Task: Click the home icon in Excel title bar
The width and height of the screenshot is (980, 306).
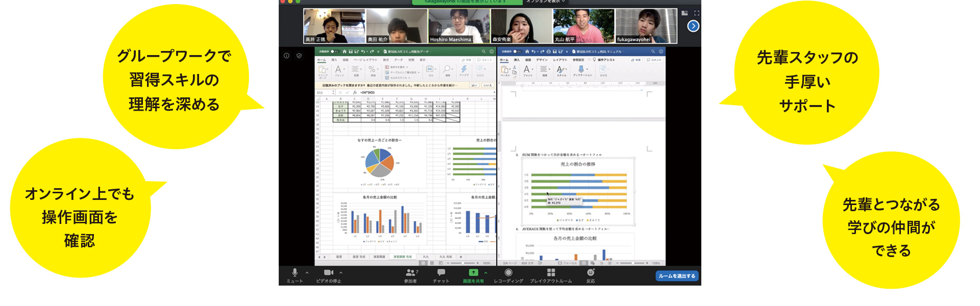Action: pyautogui.click(x=345, y=52)
